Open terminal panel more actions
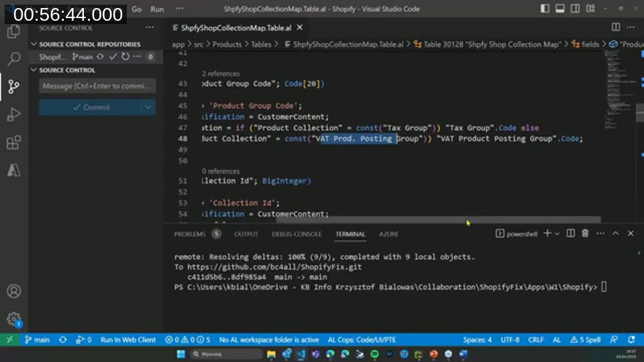This screenshot has width=644, height=362. coord(600,233)
